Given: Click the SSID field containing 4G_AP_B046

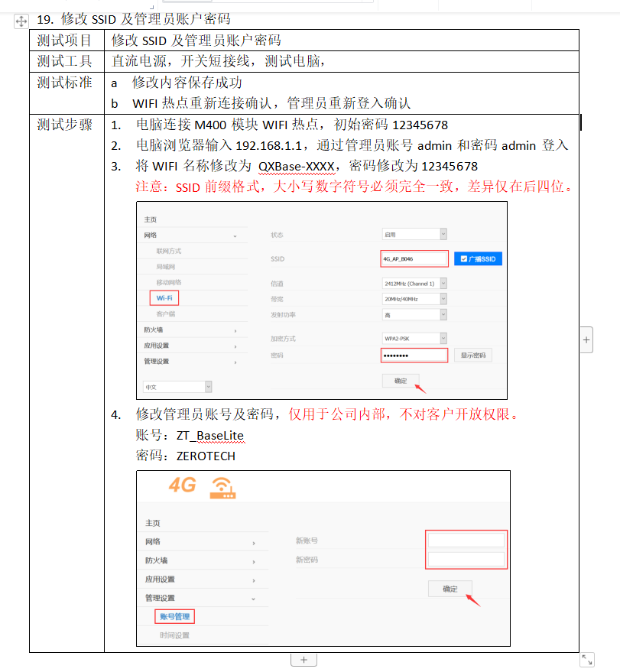Looking at the screenshot, I should 414,259.
